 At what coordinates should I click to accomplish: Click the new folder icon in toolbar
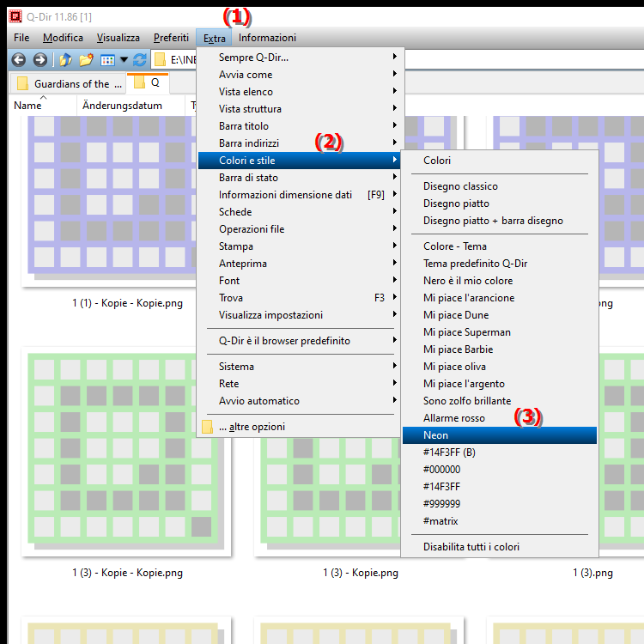86,60
